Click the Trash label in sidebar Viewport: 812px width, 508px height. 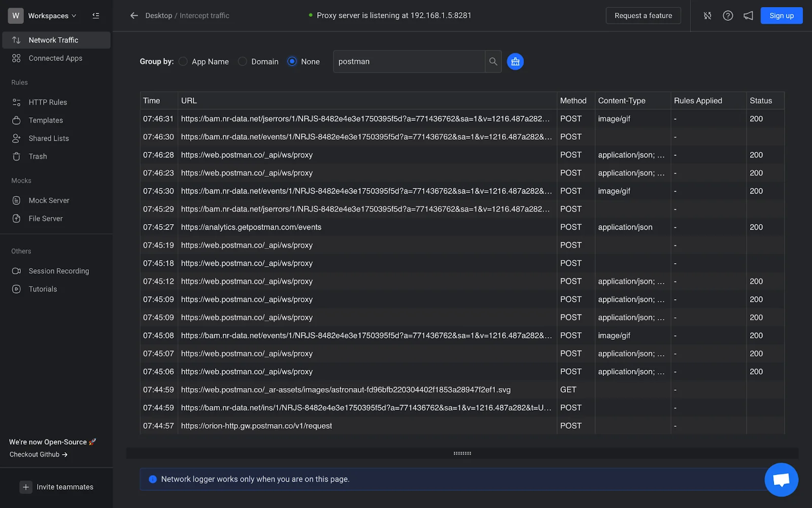38,156
